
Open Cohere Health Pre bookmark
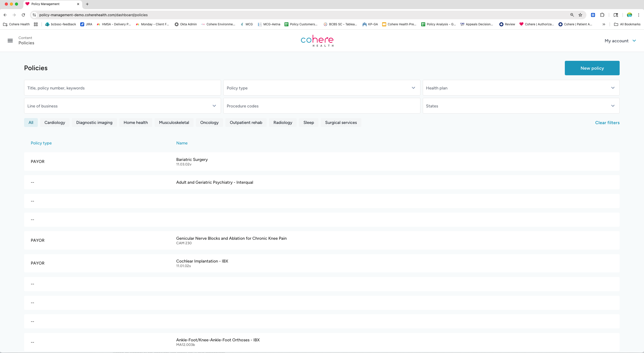(x=399, y=24)
